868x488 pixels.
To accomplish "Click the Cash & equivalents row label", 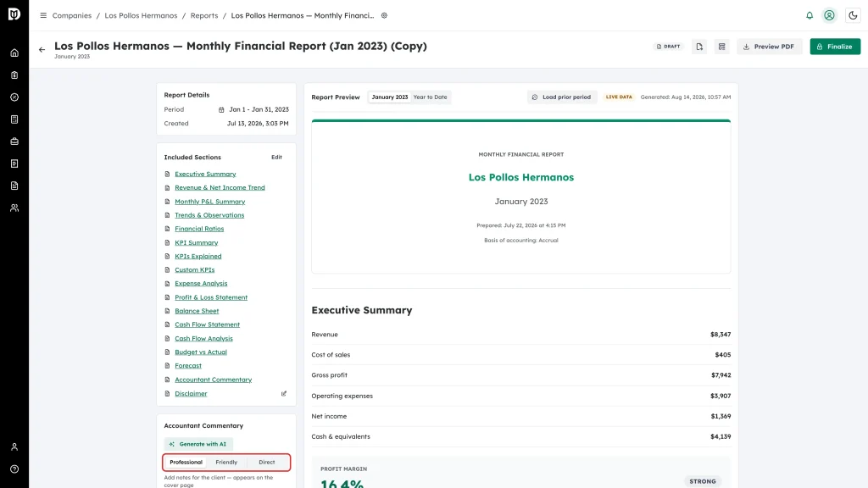I will pos(341,436).
